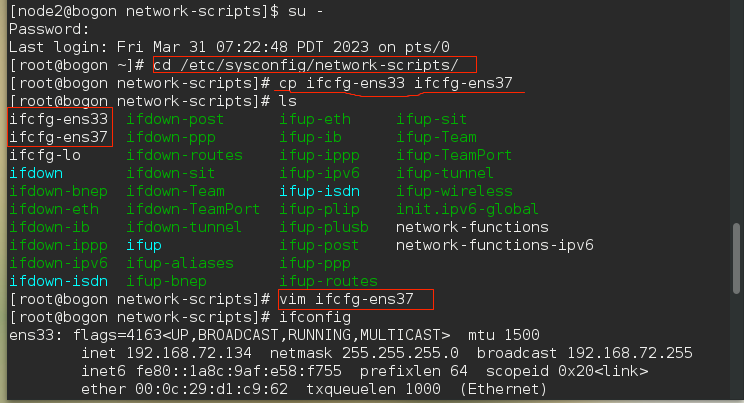Click the ifdown-TeamPort script entry
Viewport: 744px width, 403px height.
point(193,209)
